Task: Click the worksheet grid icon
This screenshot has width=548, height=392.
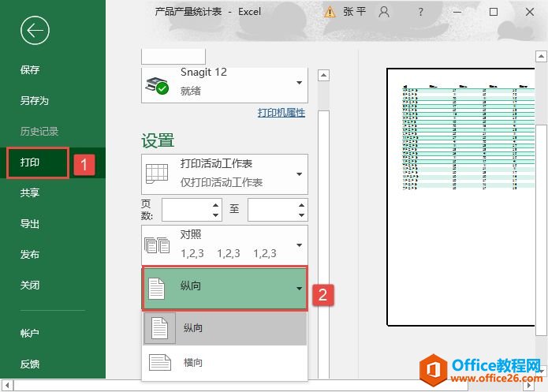Action: point(157,173)
